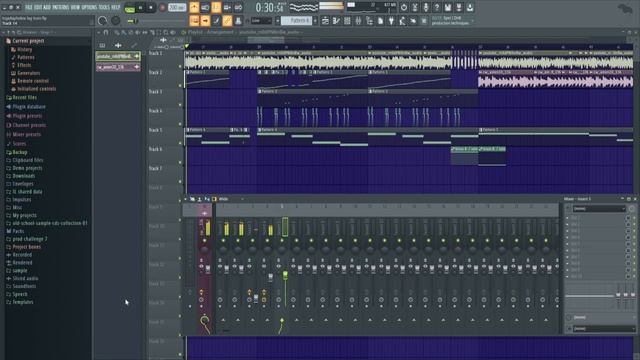This screenshot has height=360, width=640.
Task: Open the Snap 'Line' dropdown
Action: tap(261, 21)
